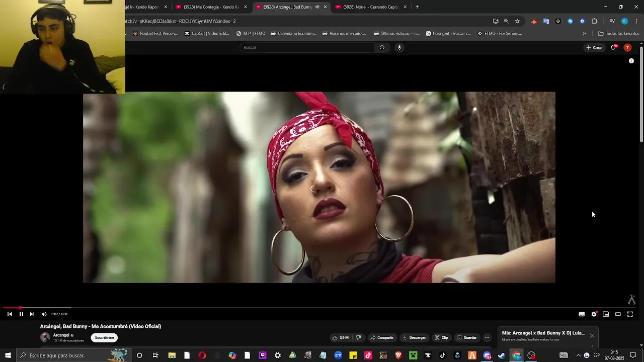Click the page vertical scrollbar
Image resolution: width=644 pixels, height=362 pixels.
click(x=641, y=95)
